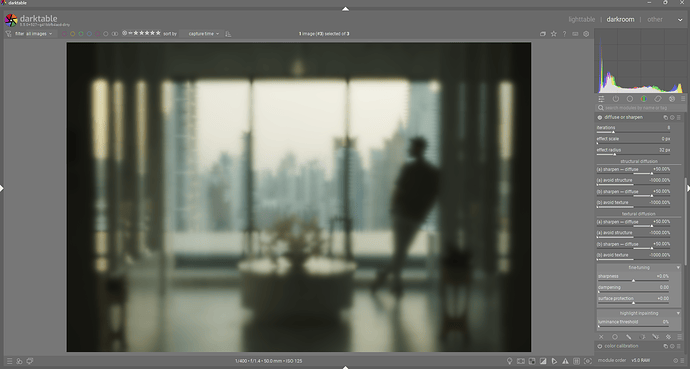Toggle the yellow color label filter
Image resolution: width=690 pixels, height=369 pixels.
coord(73,34)
